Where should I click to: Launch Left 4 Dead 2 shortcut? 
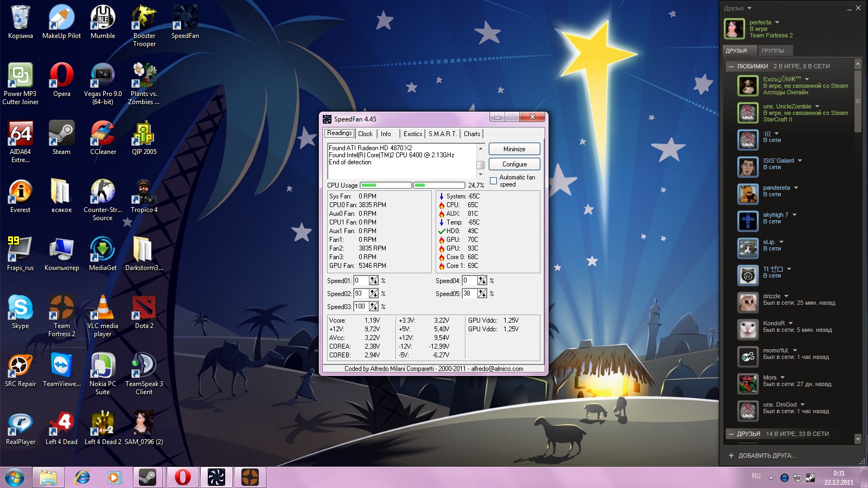tap(103, 428)
